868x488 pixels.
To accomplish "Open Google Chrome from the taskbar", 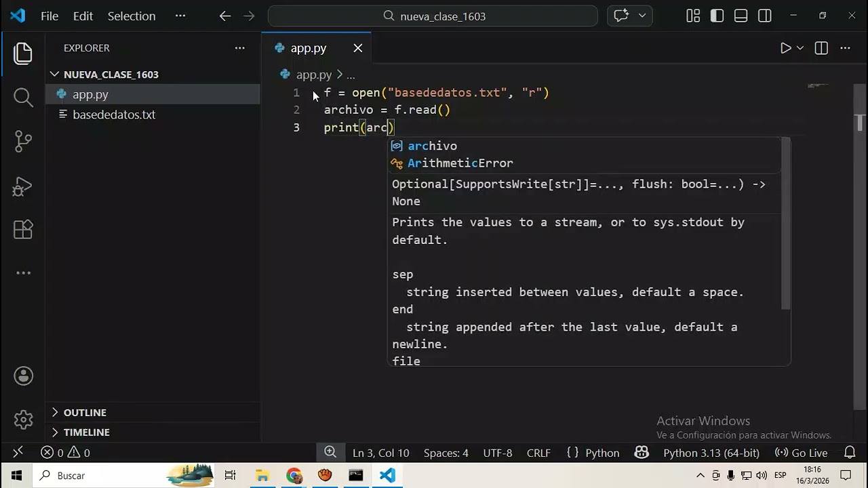I will click(x=294, y=476).
